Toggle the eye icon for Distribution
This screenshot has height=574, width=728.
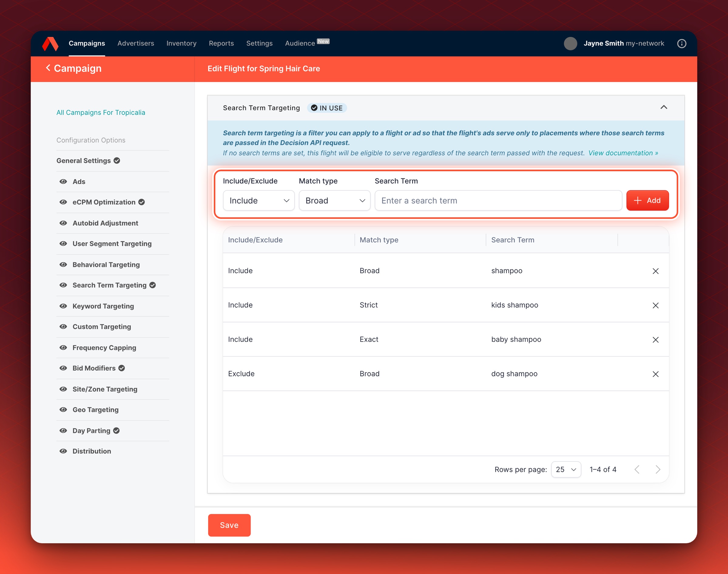coord(63,451)
